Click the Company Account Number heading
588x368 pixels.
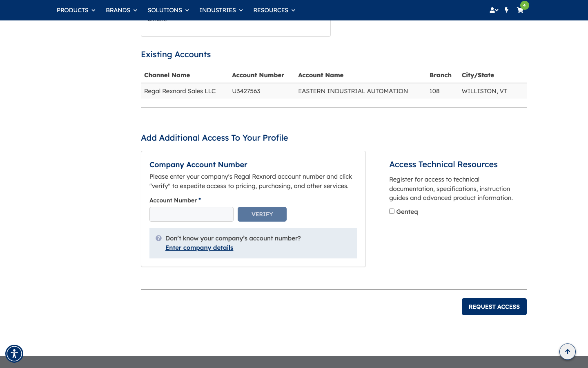[x=198, y=165]
